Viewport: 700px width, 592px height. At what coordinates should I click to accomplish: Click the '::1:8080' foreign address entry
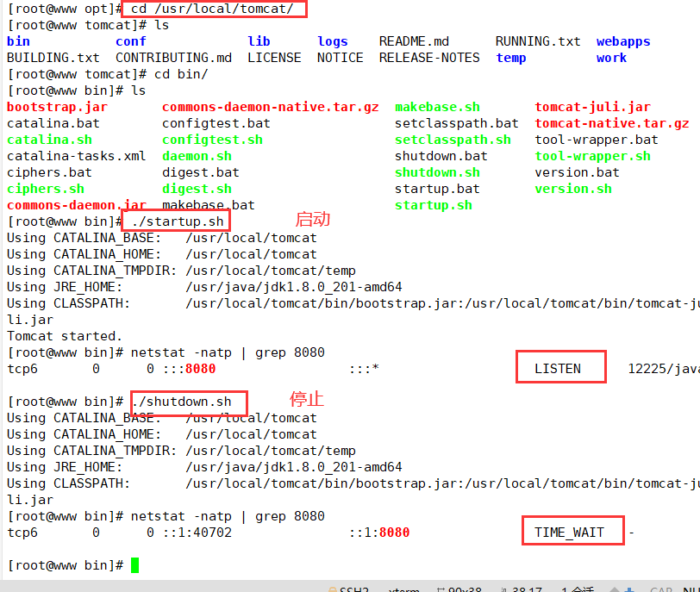(379, 533)
